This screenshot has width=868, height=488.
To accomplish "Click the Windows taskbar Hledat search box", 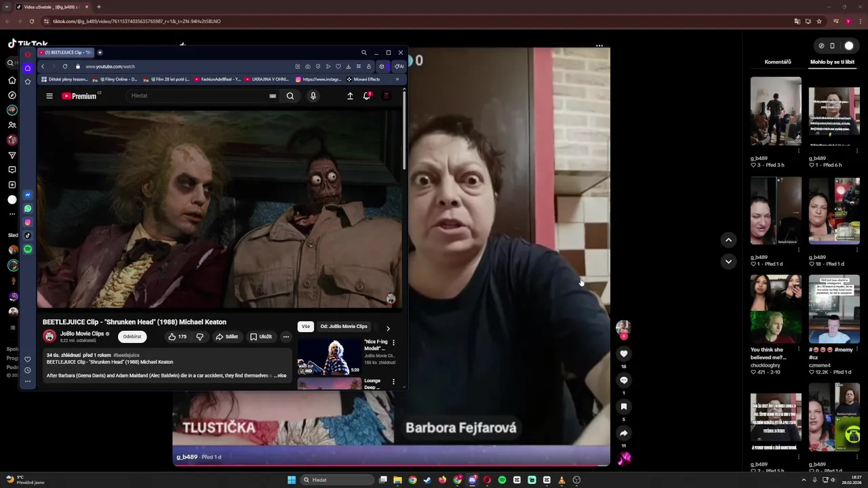I will [x=337, y=480].
